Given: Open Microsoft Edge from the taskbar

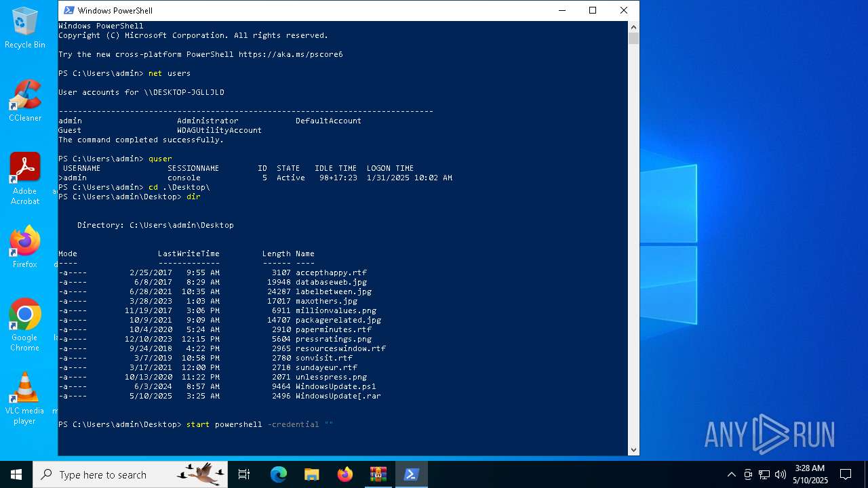Looking at the screenshot, I should pyautogui.click(x=279, y=474).
